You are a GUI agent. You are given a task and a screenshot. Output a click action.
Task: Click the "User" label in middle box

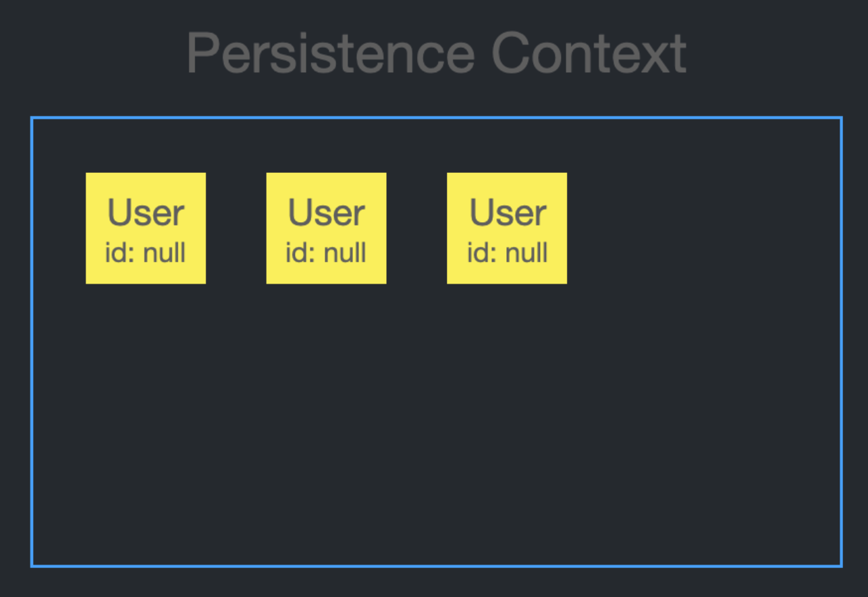326,212
